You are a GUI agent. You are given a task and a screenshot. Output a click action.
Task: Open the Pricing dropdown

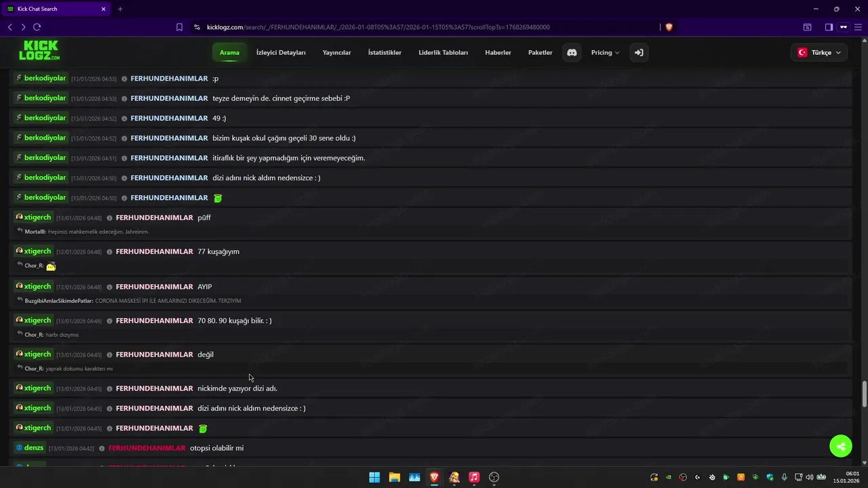click(605, 52)
